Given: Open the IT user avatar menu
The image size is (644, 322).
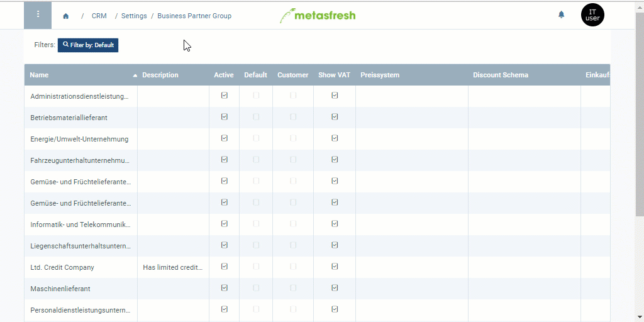Looking at the screenshot, I should click(592, 15).
